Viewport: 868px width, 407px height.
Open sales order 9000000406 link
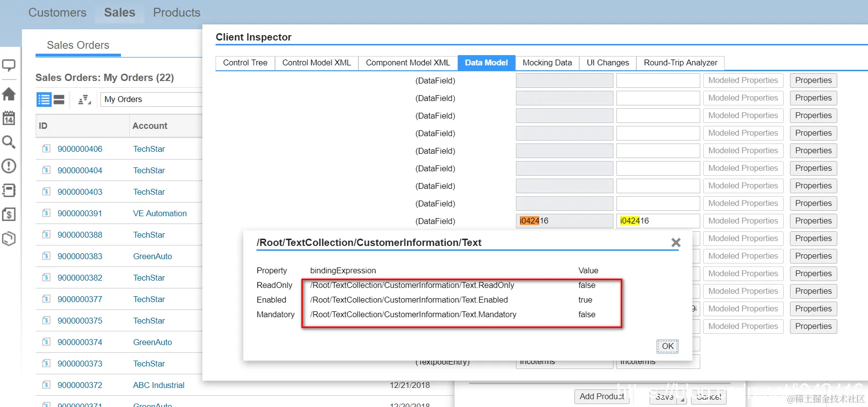(80, 149)
